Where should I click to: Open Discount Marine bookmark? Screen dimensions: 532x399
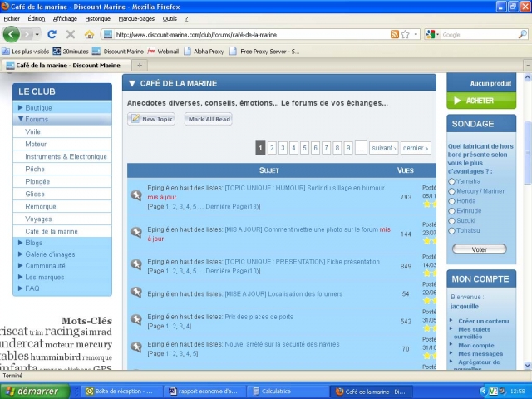118,52
